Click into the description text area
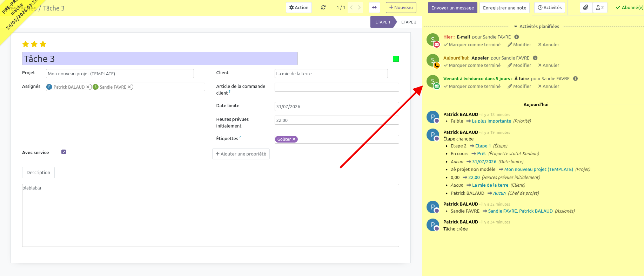Screen dimensions: 644x276 [210, 215]
